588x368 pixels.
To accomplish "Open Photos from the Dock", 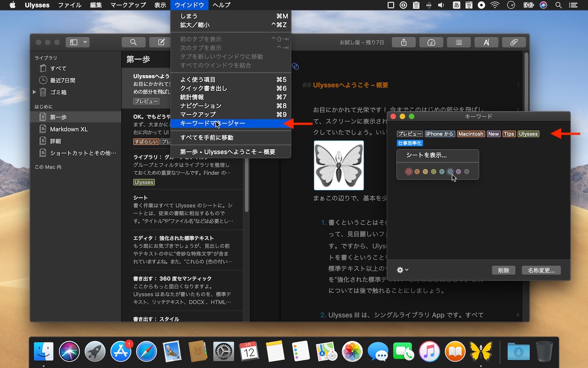I will (x=352, y=351).
